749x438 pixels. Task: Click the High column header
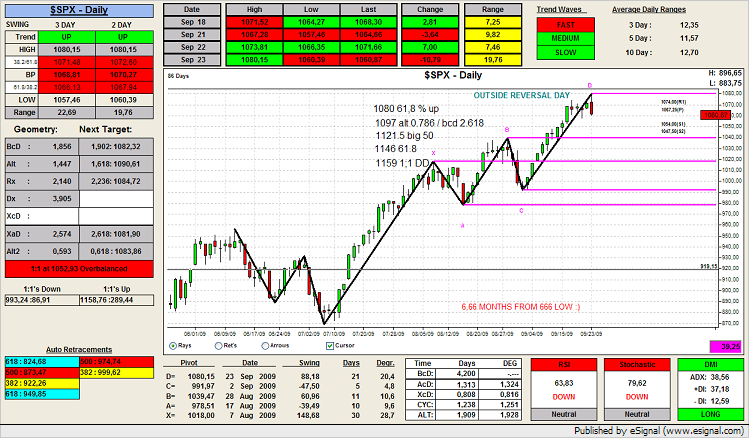pos(255,9)
